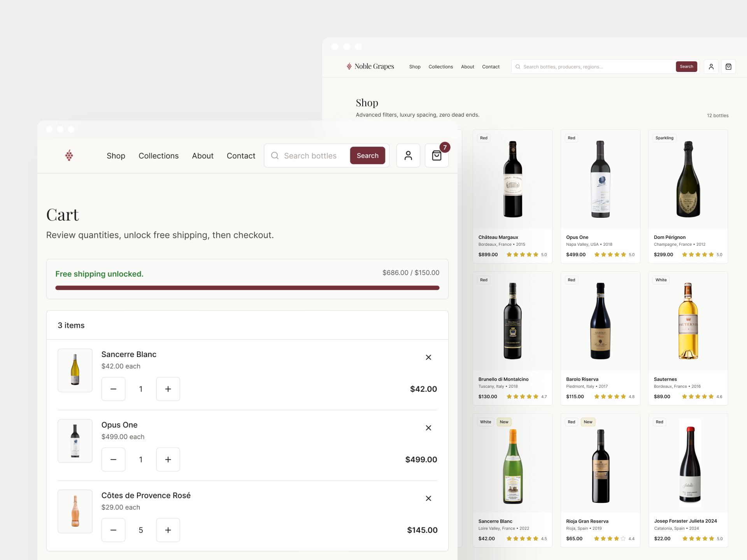Image resolution: width=747 pixels, height=560 pixels.
Task: Remove Côtes de Provence Rosé from cart
Action: click(x=428, y=498)
